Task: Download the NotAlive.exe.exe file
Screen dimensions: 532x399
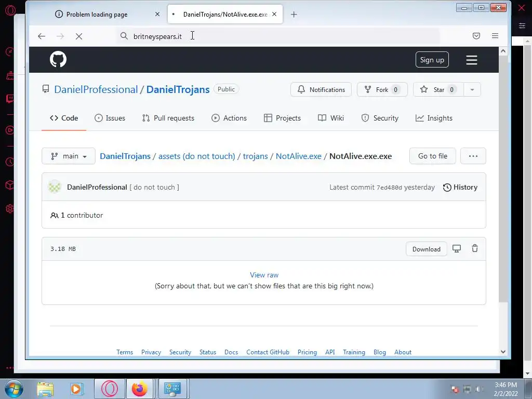Action: [426, 249]
